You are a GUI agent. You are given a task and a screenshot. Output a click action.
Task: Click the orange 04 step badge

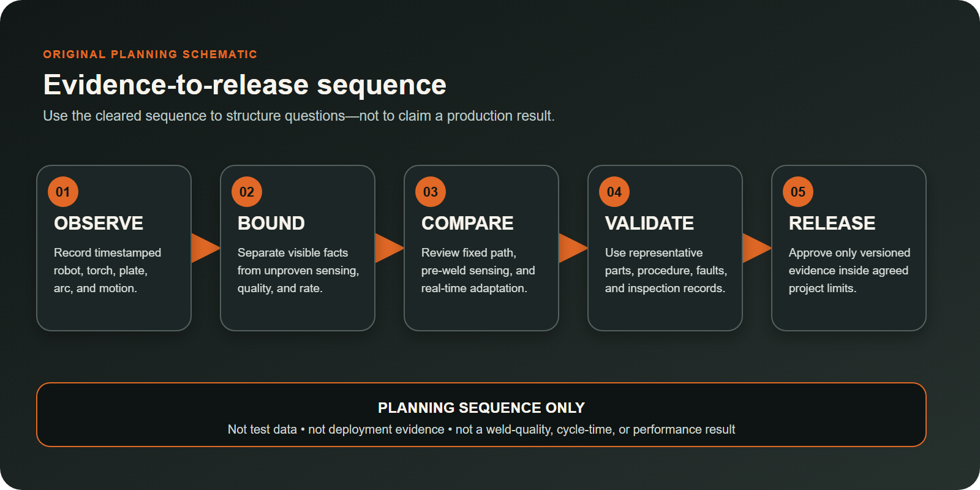coord(614,192)
